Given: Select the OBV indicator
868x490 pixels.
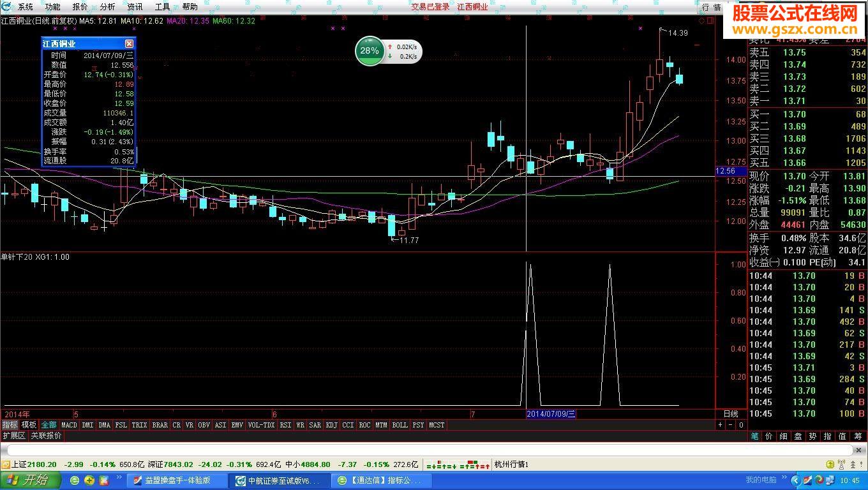Looking at the screenshot, I should click(204, 424).
